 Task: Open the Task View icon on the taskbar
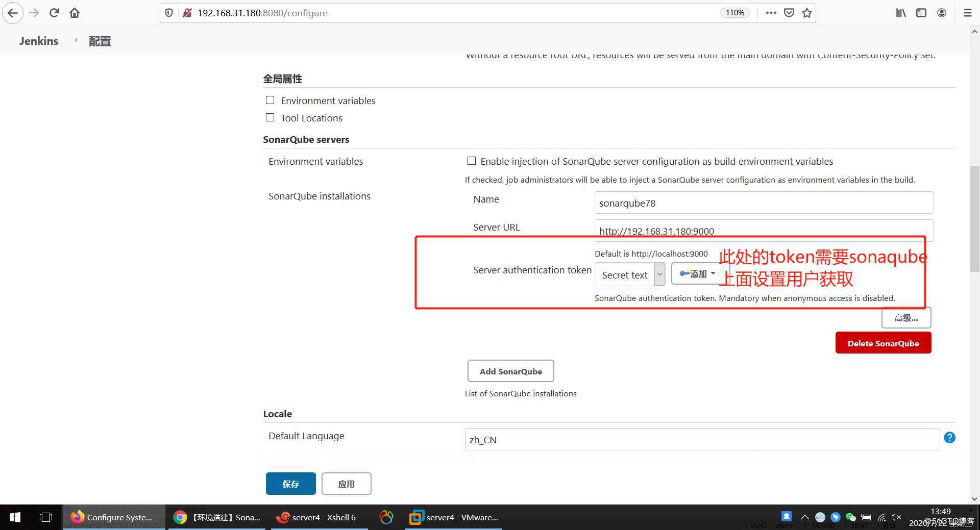pyautogui.click(x=45, y=517)
